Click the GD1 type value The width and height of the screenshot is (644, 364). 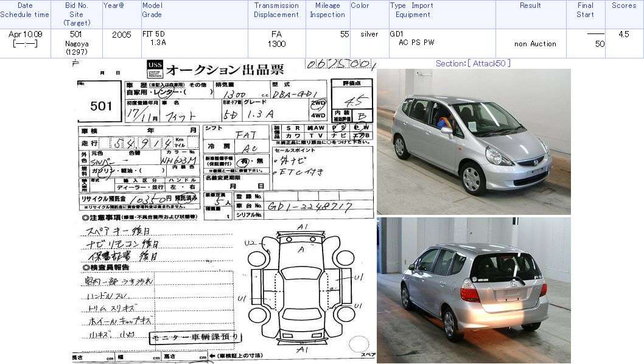(397, 34)
